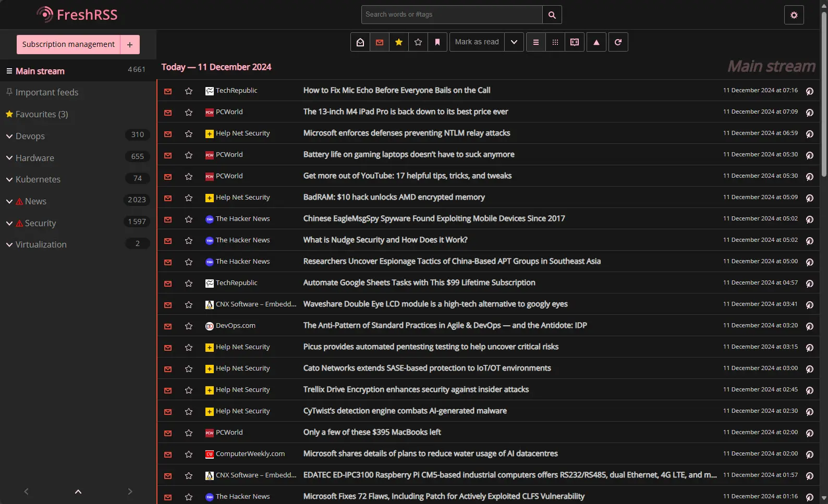Image resolution: width=828 pixels, height=504 pixels.
Task: Open original link for 'Cato Networks' article
Action: [810, 369]
